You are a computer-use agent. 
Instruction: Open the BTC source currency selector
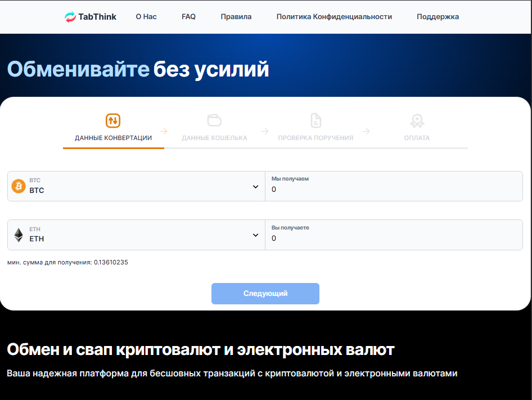137,186
